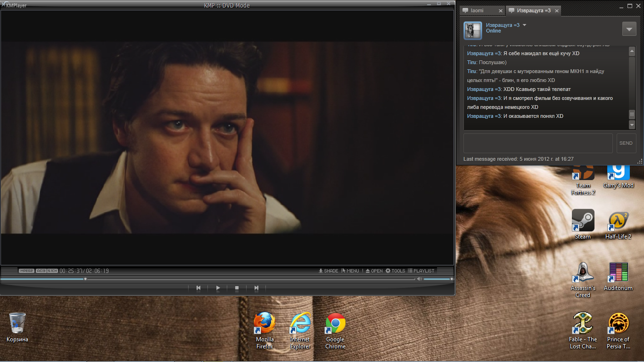Click the Send button in chat

point(626,143)
